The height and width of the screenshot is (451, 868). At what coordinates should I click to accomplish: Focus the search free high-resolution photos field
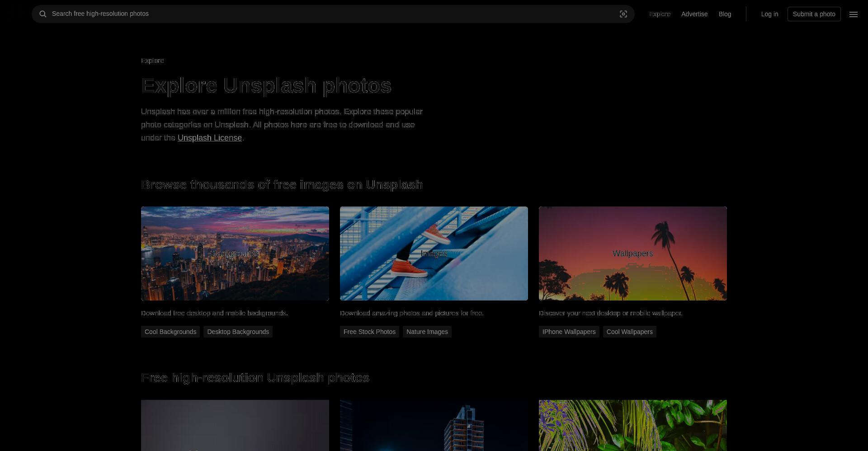click(x=333, y=14)
